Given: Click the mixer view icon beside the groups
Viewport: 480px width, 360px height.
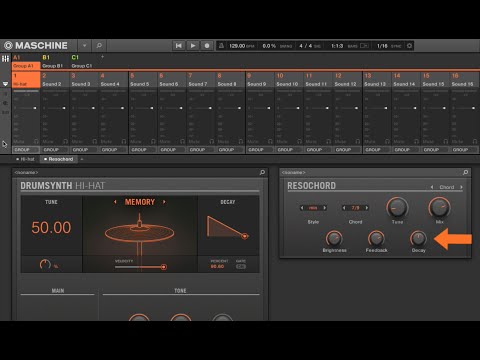Looking at the screenshot, I should [5, 59].
